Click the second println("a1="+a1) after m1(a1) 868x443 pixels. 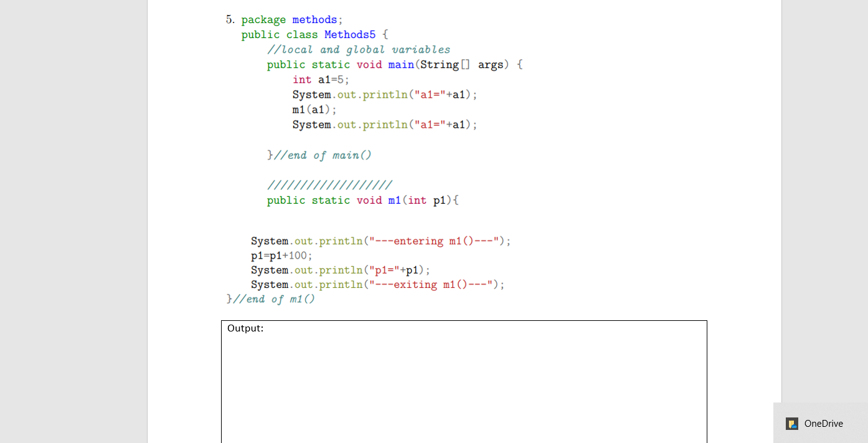pos(385,125)
